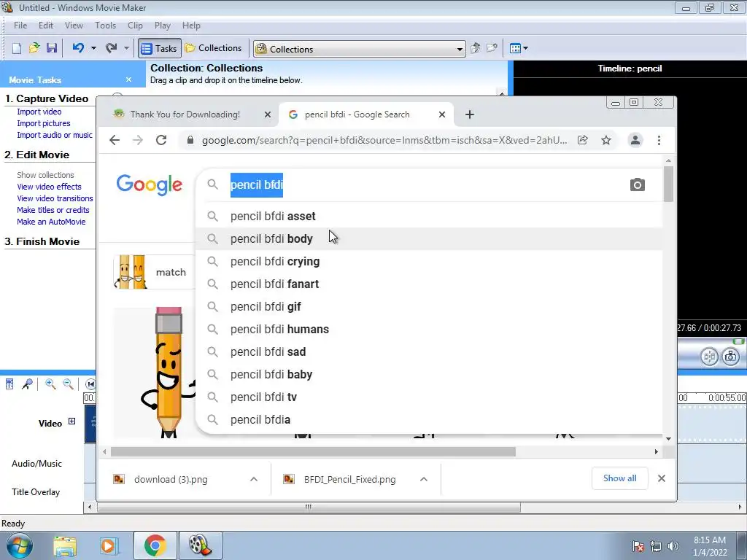Open a new Chrome tab
Viewport: 747px width, 560px height.
470,114
